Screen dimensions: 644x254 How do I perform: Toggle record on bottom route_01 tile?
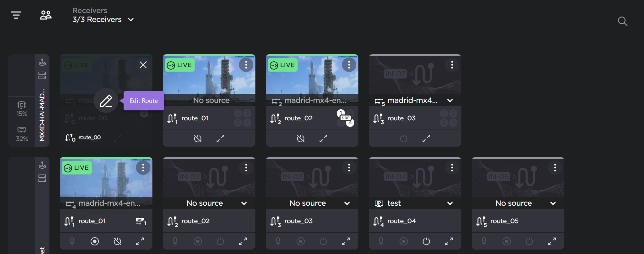[95, 241]
